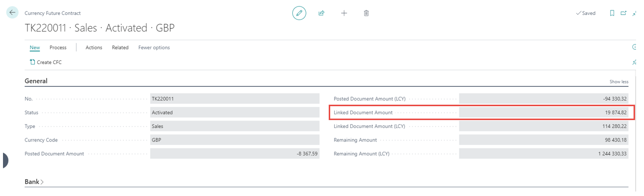The height and width of the screenshot is (196, 644).
Task: Open the Process menu
Action: pos(58,48)
